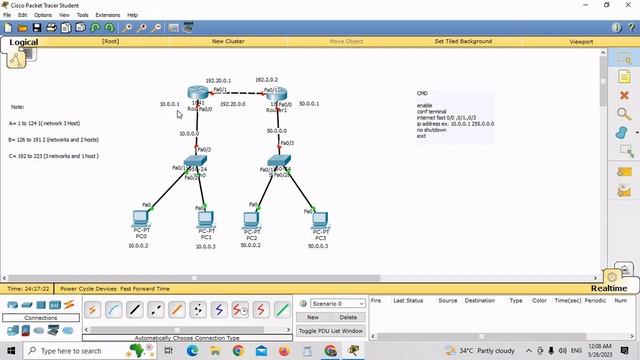640x360 pixels.
Task: Click the info icon at top right
Action: coord(617,27)
